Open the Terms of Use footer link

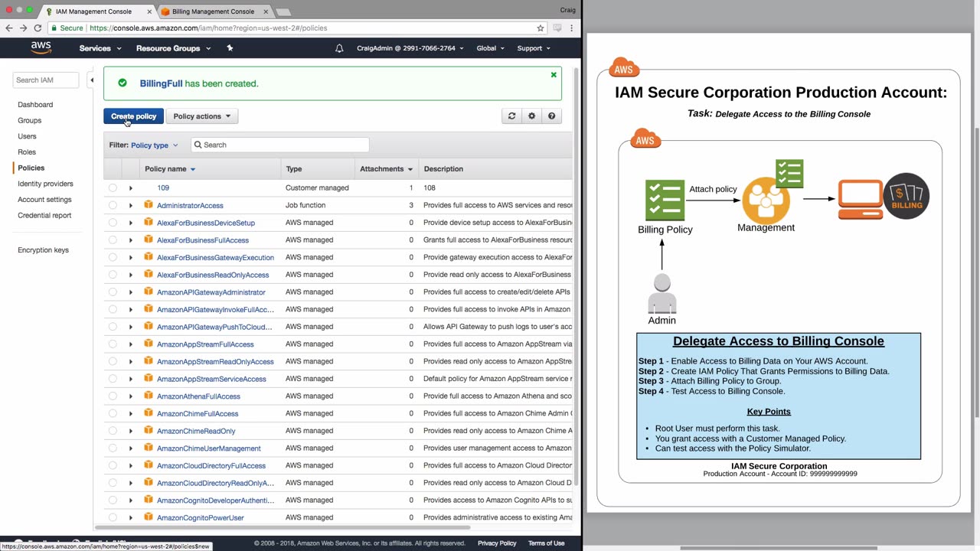coord(546,543)
